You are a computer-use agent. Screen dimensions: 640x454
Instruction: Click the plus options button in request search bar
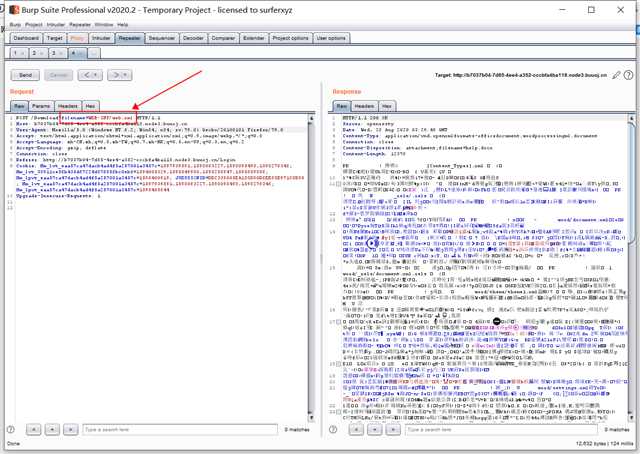tap(52, 429)
